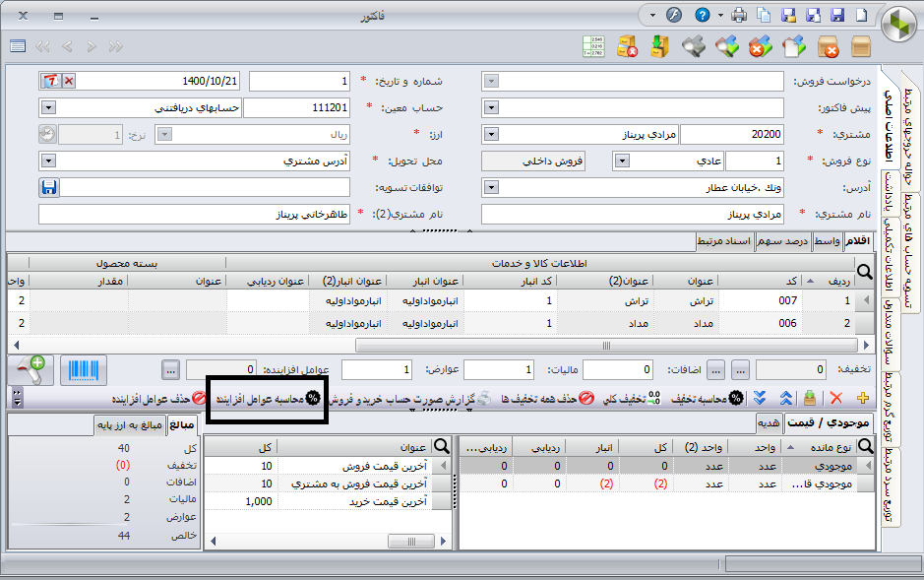This screenshot has width=924, height=580.
Task: Clear the date with the red X
Action: click(69, 81)
